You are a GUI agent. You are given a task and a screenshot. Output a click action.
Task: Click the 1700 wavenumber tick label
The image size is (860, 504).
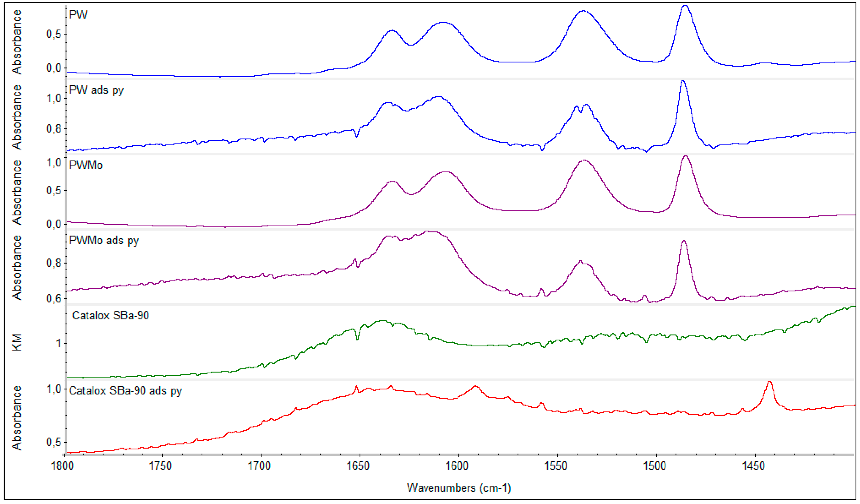[x=260, y=466]
